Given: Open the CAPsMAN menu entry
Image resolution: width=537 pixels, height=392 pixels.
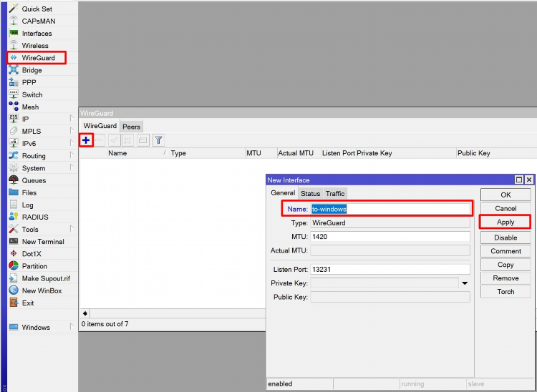Looking at the screenshot, I should tap(39, 21).
